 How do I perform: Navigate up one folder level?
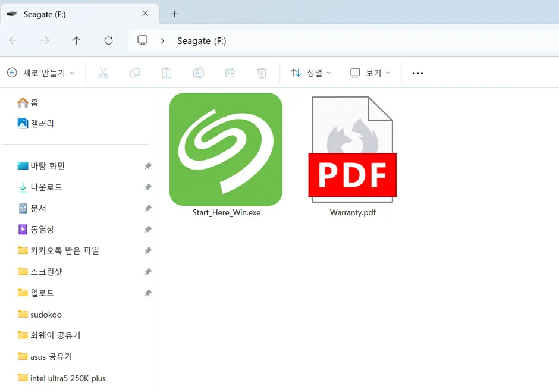pyautogui.click(x=76, y=40)
